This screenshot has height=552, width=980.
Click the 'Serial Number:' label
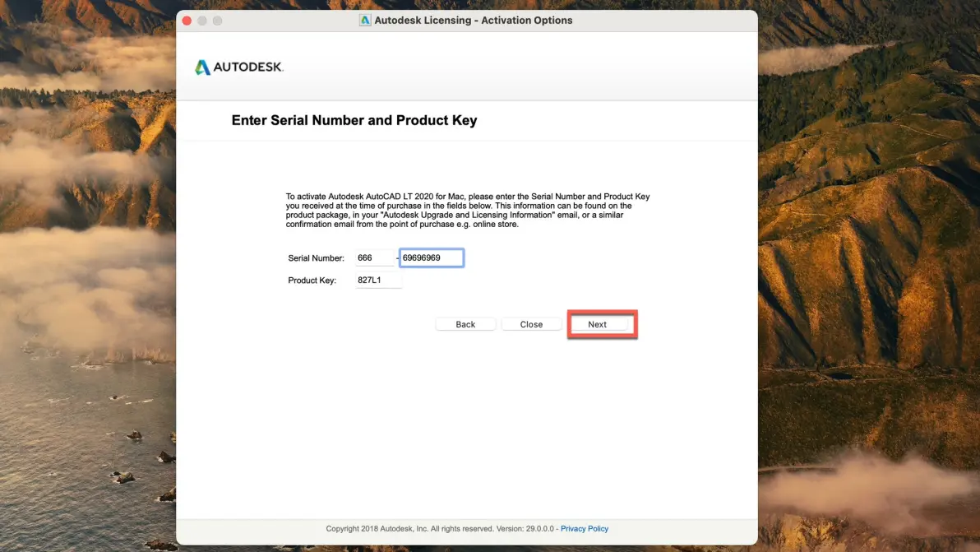click(x=317, y=258)
